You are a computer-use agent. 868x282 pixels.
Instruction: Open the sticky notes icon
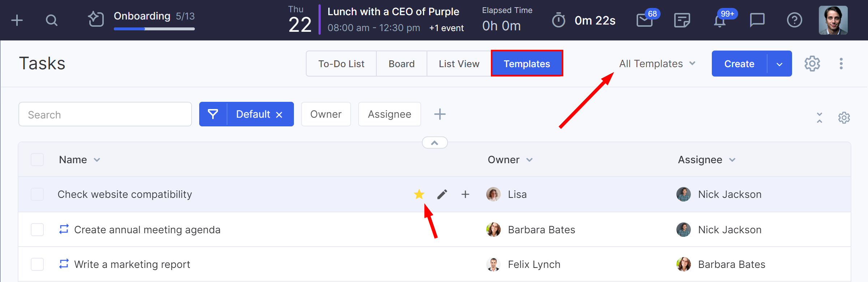pyautogui.click(x=682, y=20)
